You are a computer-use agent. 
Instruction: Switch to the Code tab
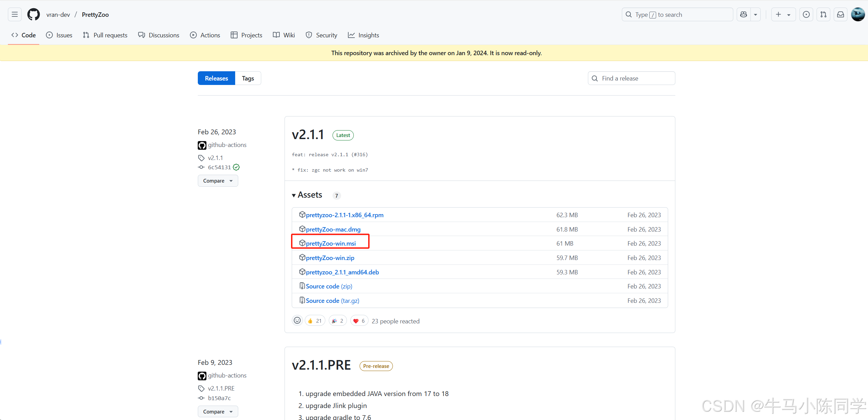pos(24,35)
